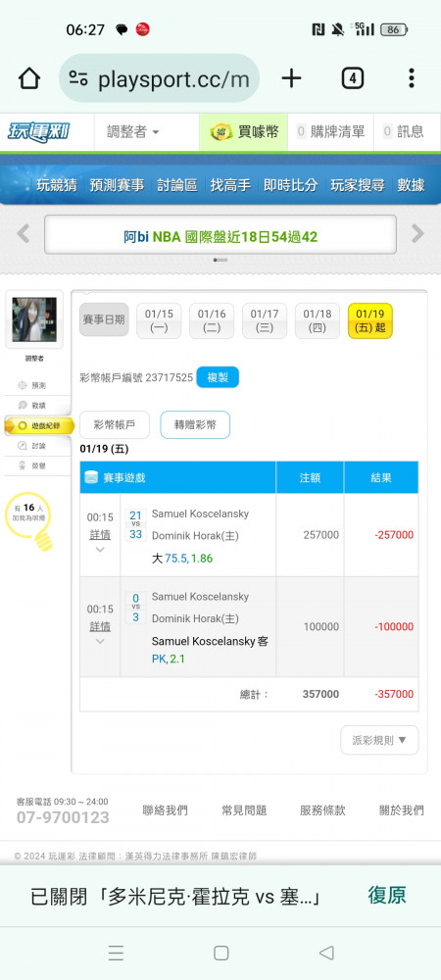Click the 玩運彩 site logo

tap(39, 132)
